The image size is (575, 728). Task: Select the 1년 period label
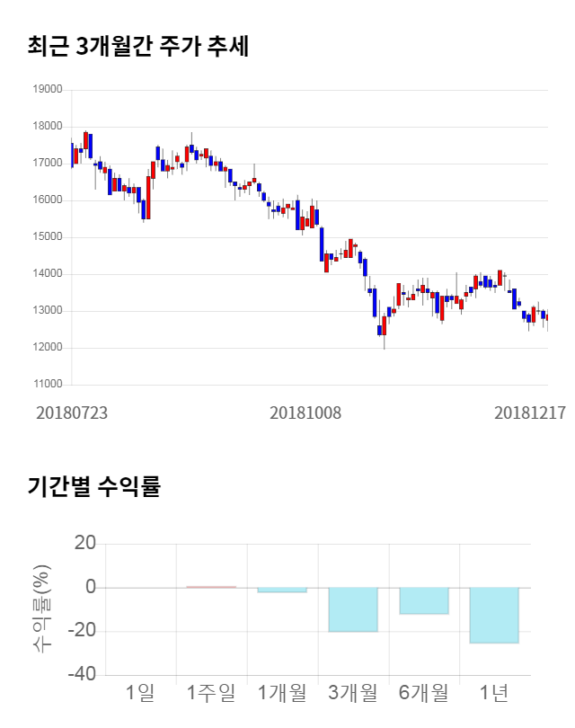coord(494,693)
